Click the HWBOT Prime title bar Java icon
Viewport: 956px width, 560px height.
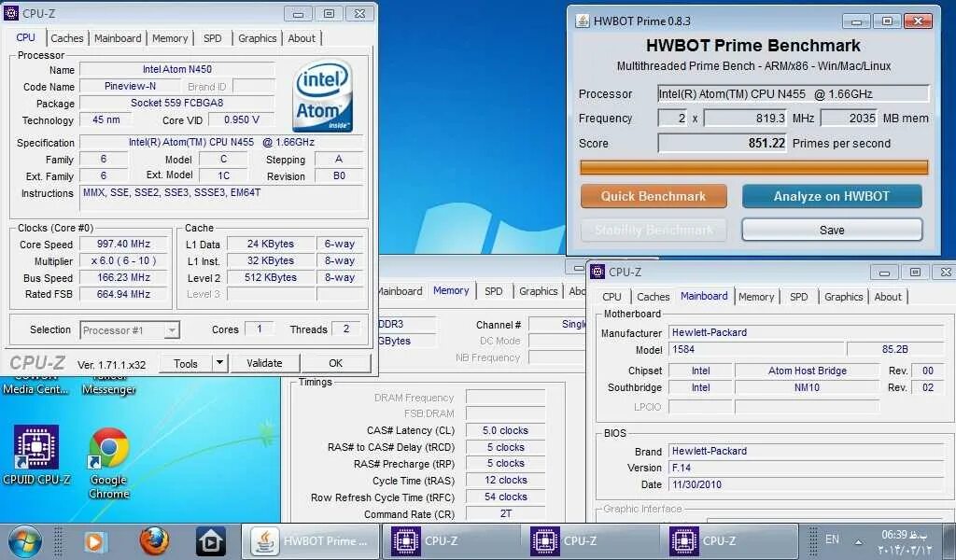[x=583, y=21]
